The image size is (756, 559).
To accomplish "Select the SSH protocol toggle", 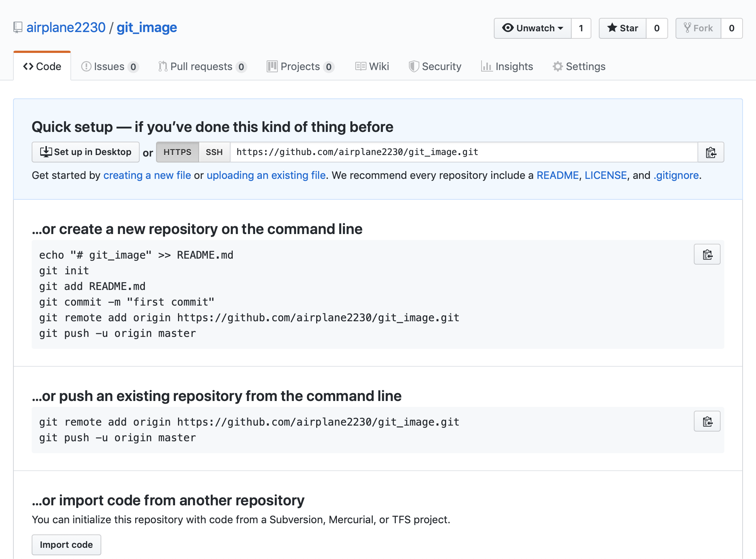I will point(214,152).
